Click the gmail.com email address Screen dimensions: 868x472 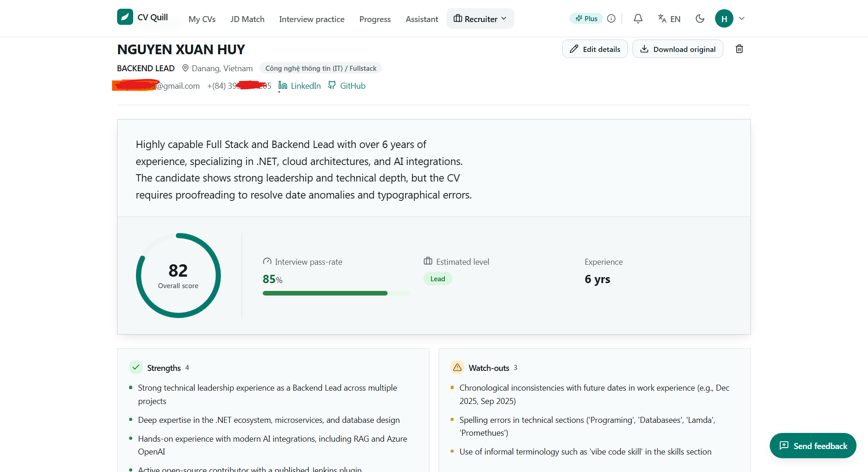click(156, 86)
